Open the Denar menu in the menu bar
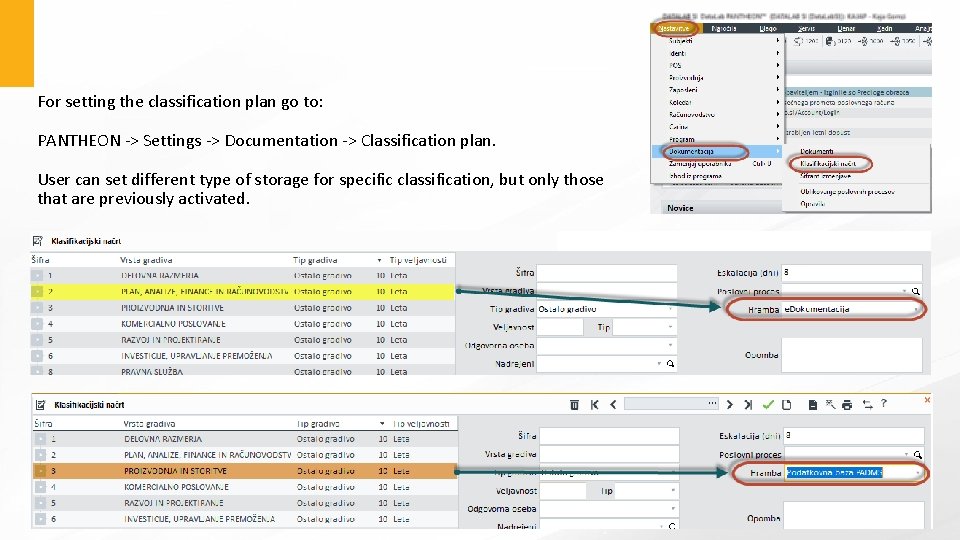Image resolution: width=960 pixels, height=540 pixels. point(846,28)
